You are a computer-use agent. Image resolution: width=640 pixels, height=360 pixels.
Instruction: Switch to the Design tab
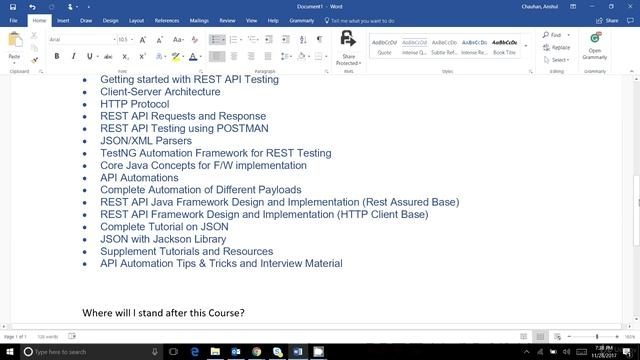(x=110, y=20)
